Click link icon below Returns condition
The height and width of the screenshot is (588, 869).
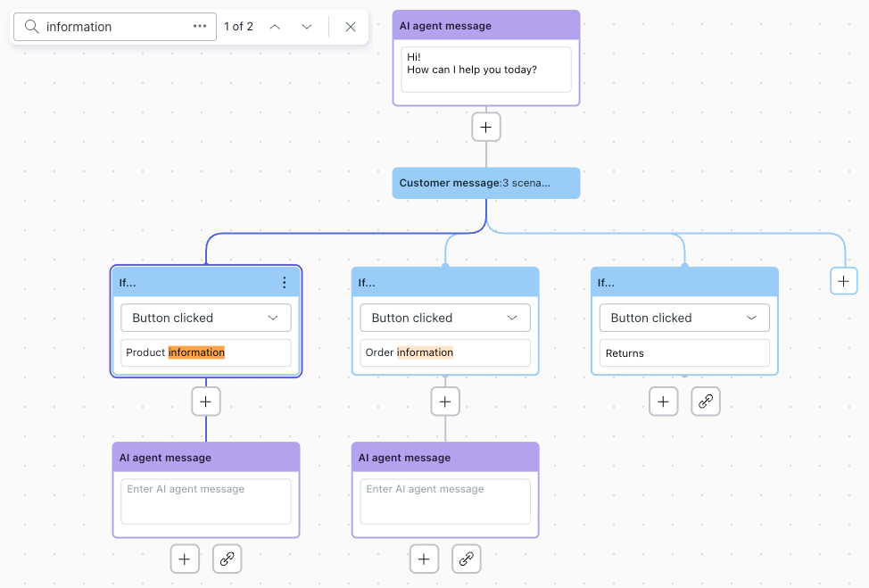(x=706, y=402)
